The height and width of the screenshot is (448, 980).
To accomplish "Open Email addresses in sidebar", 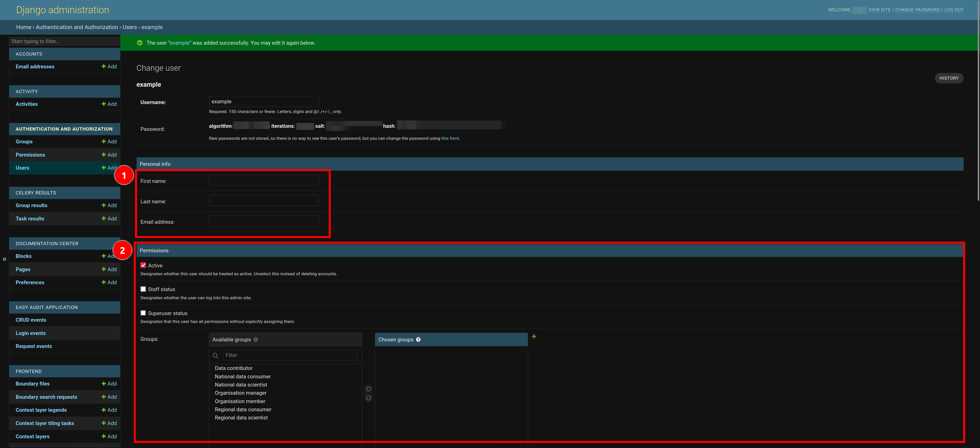I will (35, 67).
